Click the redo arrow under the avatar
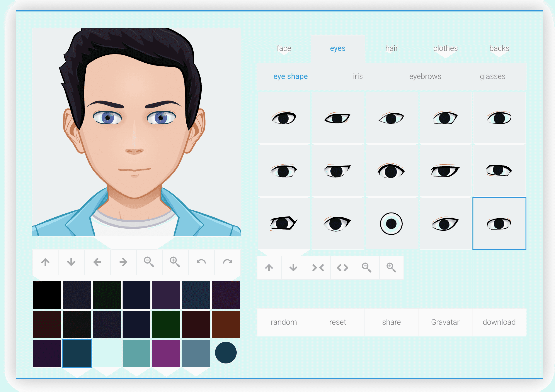 click(227, 262)
